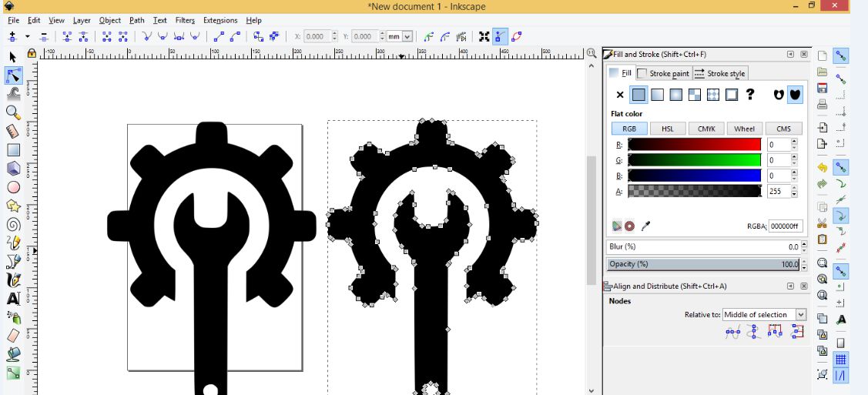Click the save document disk icon

[x=822, y=88]
